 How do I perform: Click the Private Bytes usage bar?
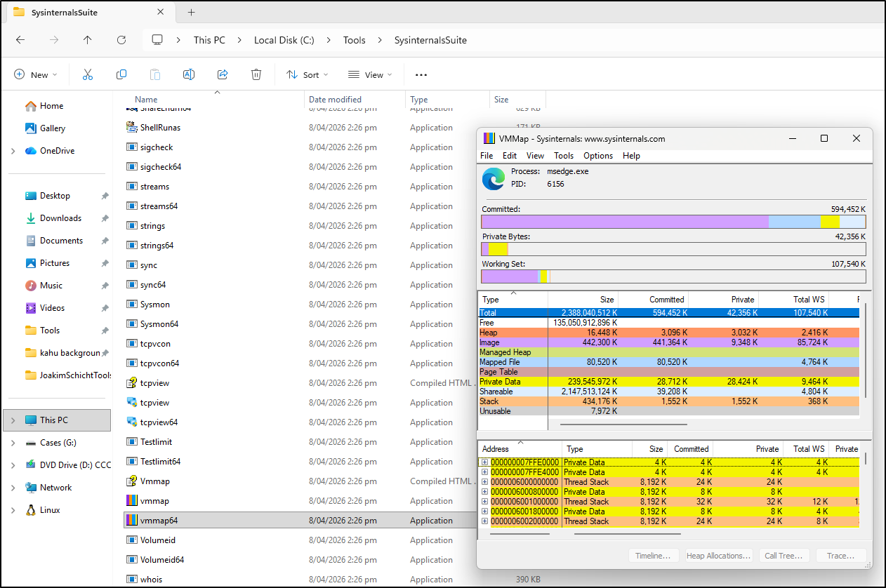pos(673,249)
